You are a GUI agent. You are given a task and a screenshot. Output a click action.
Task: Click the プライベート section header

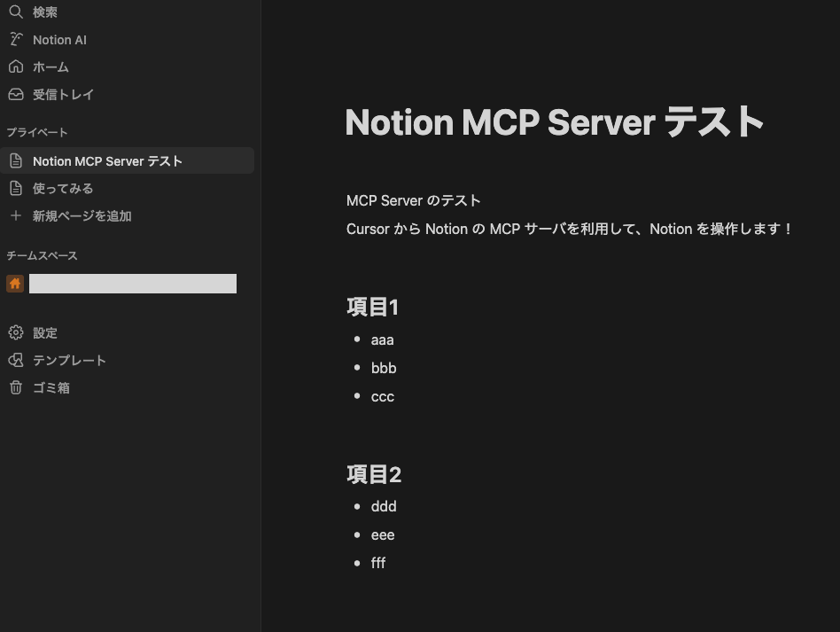[37, 132]
